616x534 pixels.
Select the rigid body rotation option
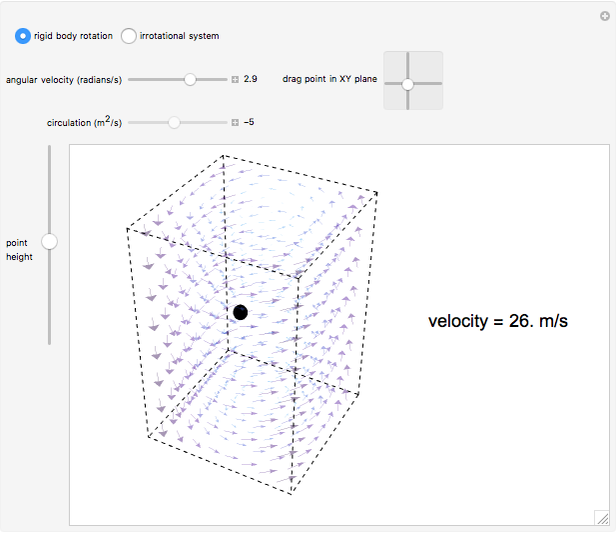[x=23, y=36]
